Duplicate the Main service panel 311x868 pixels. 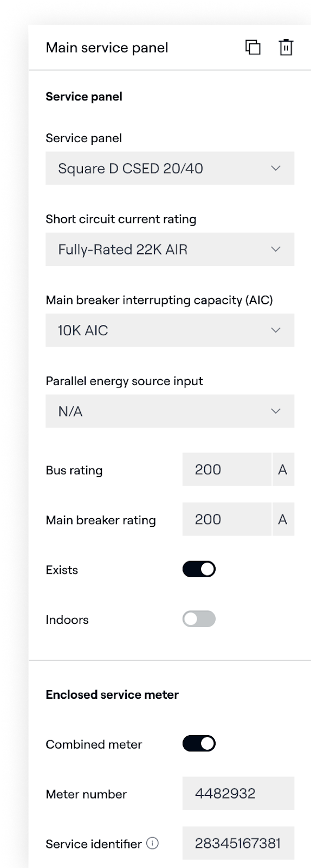(x=253, y=48)
